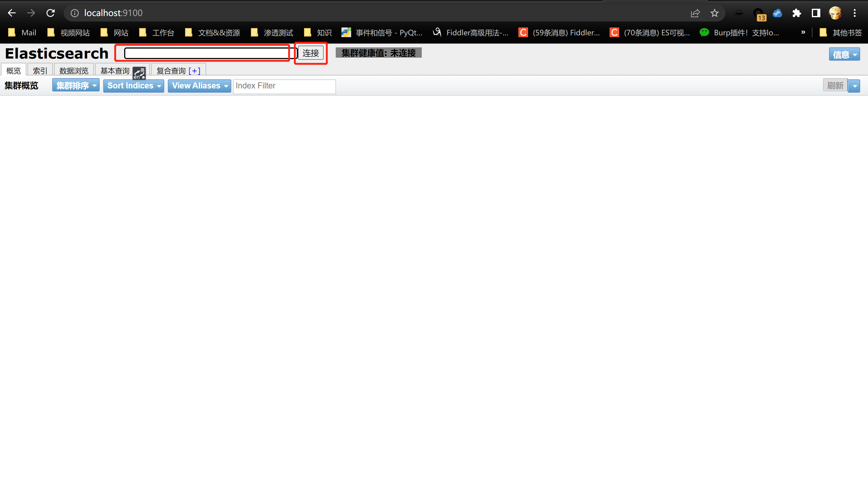The height and width of the screenshot is (482, 868).
Task: Reload the page with the refresh icon
Action: (50, 13)
